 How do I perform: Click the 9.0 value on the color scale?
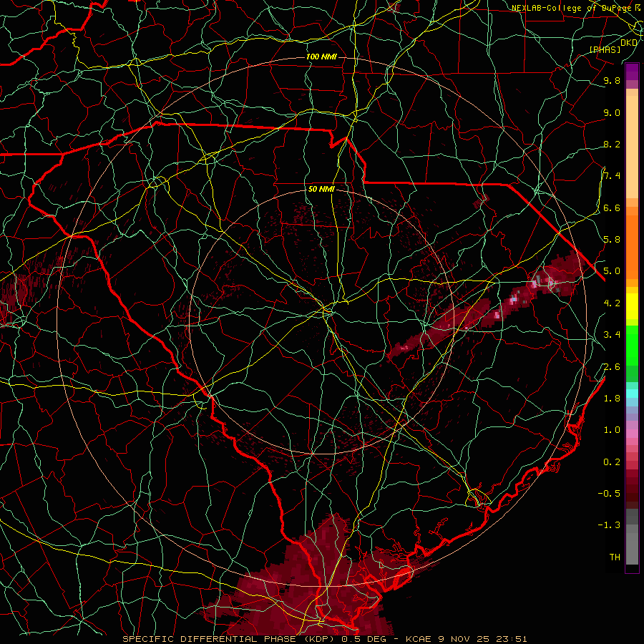(x=612, y=112)
